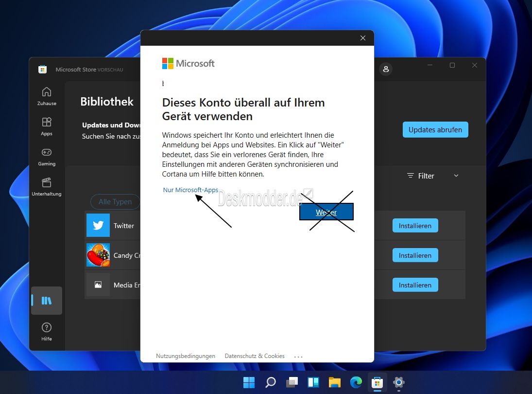Select the Bibliothek library icon in sidebar

pyautogui.click(x=47, y=301)
